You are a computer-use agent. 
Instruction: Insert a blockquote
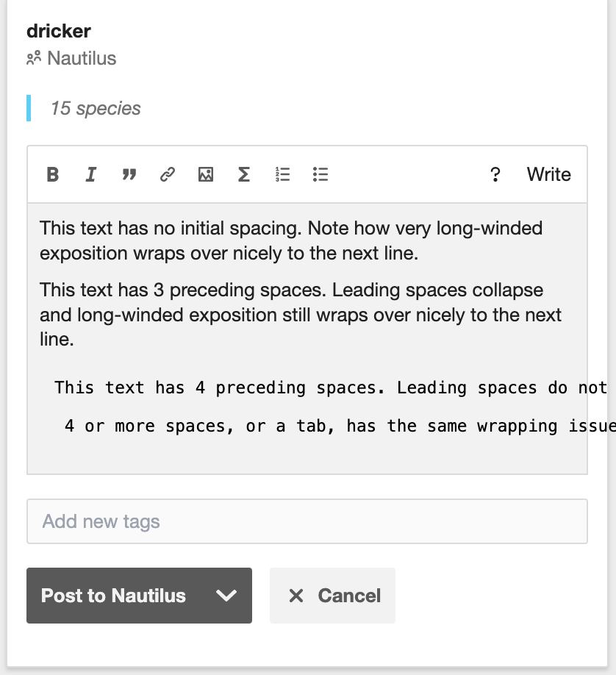[129, 174]
